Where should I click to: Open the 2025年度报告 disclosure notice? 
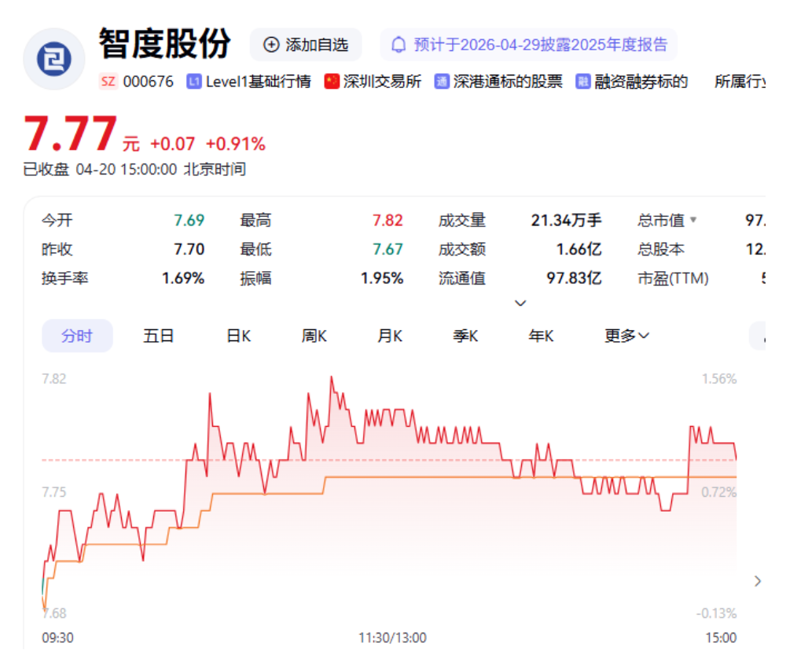tap(529, 45)
